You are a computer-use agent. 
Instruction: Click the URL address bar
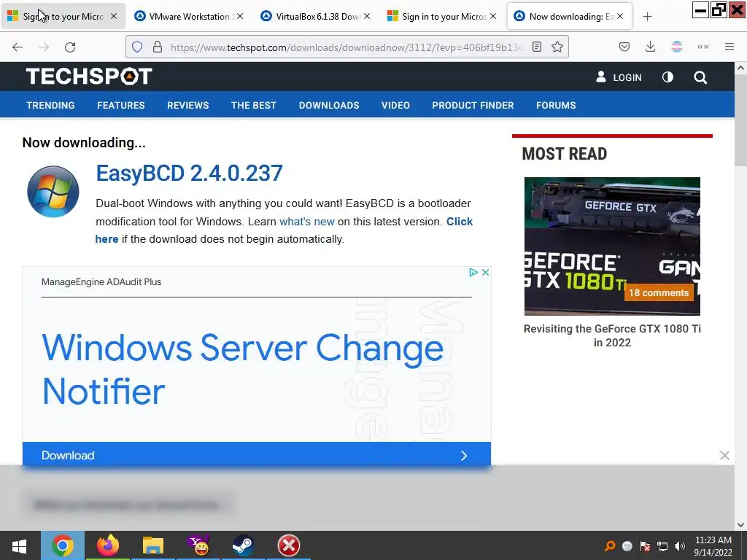coord(346,47)
